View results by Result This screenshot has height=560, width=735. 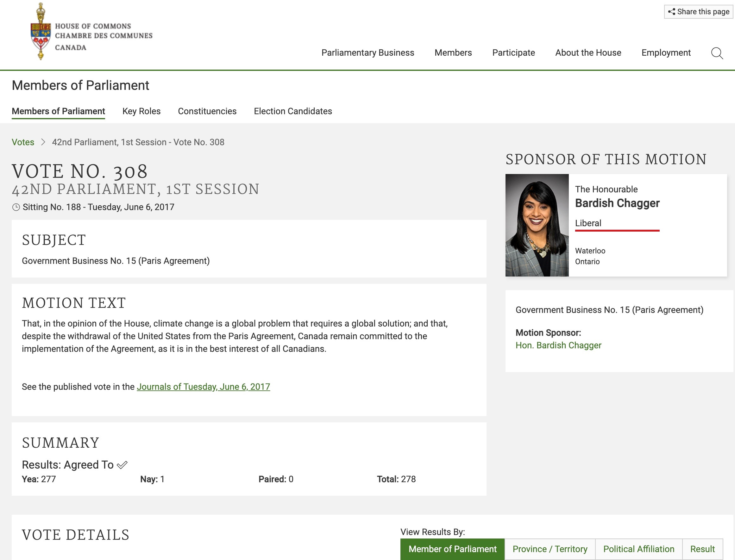click(x=702, y=549)
